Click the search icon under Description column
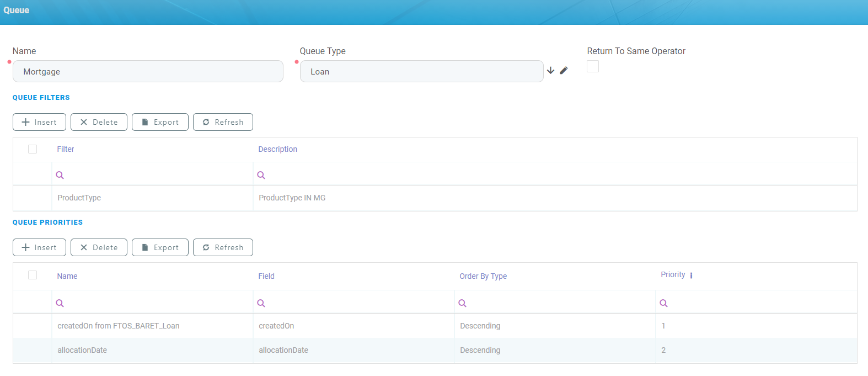 pos(261,175)
